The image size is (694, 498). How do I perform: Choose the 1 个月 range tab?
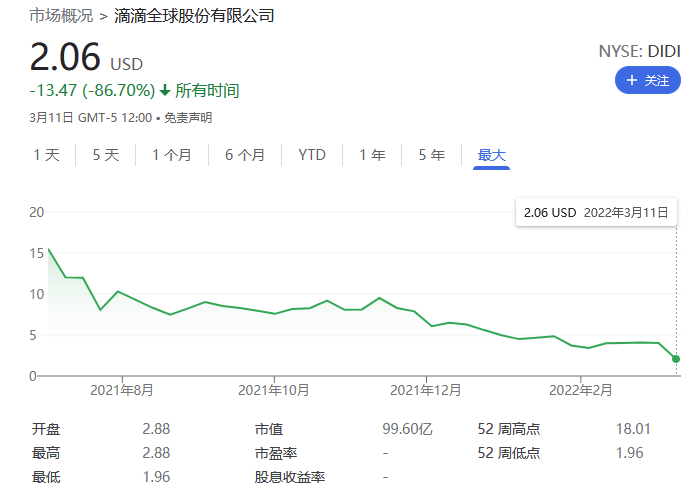click(x=172, y=155)
